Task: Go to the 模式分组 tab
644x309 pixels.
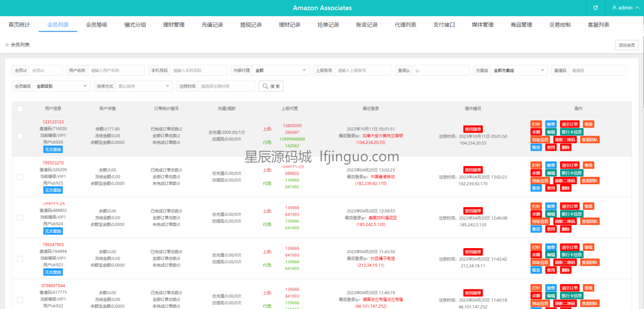Action: (135, 25)
